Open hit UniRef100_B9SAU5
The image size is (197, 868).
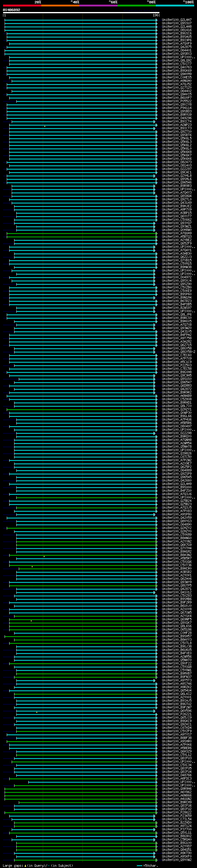(177, 37)
